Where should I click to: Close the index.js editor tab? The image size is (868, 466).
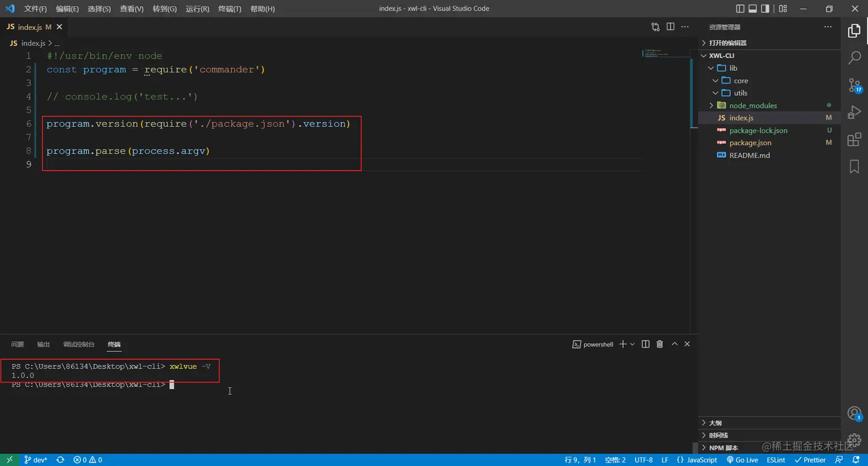(59, 26)
